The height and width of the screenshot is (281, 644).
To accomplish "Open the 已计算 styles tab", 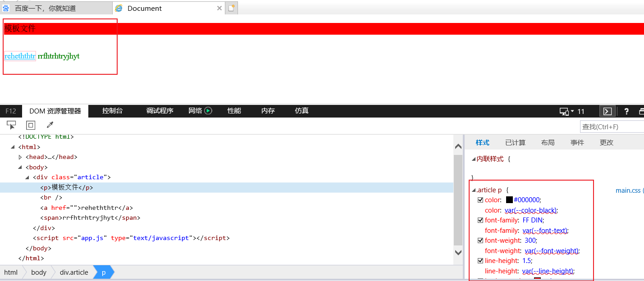I will pos(515,142).
